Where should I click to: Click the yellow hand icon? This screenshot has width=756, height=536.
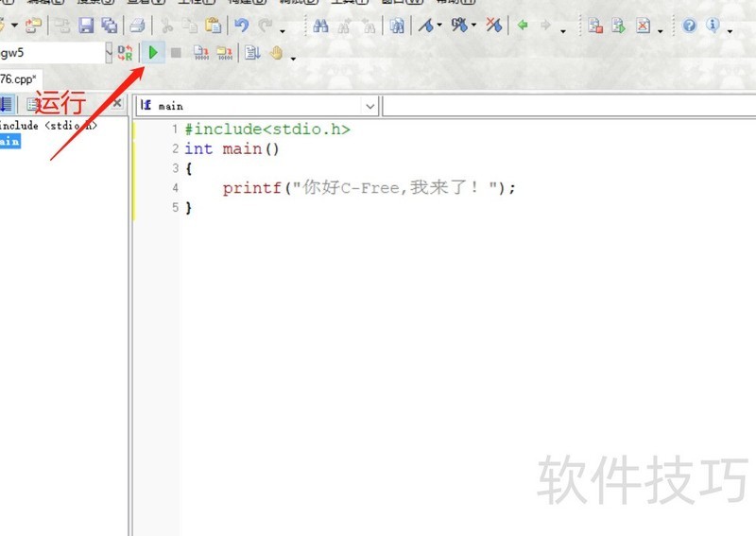tap(276, 52)
